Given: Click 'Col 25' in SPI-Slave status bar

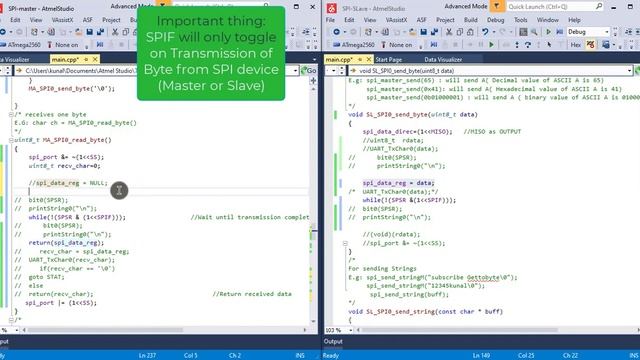Looking at the screenshot, I should click(x=526, y=356).
